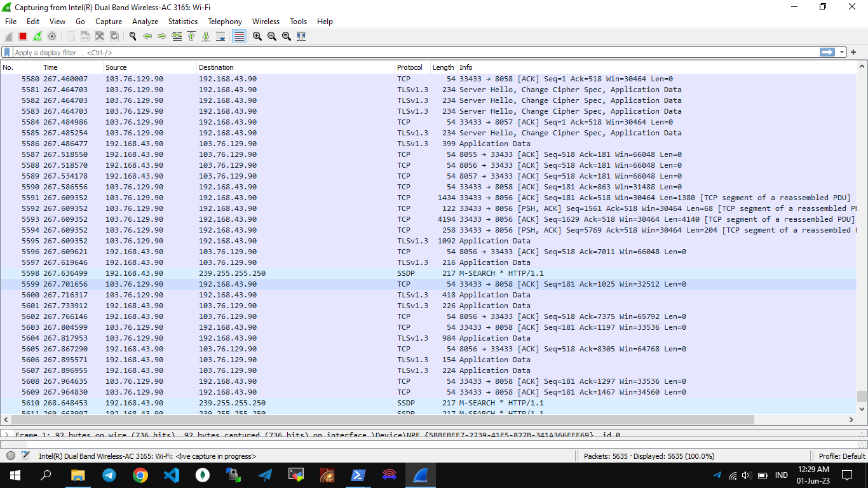The height and width of the screenshot is (488, 868).
Task: Go to the first packet
Action: pos(191,36)
